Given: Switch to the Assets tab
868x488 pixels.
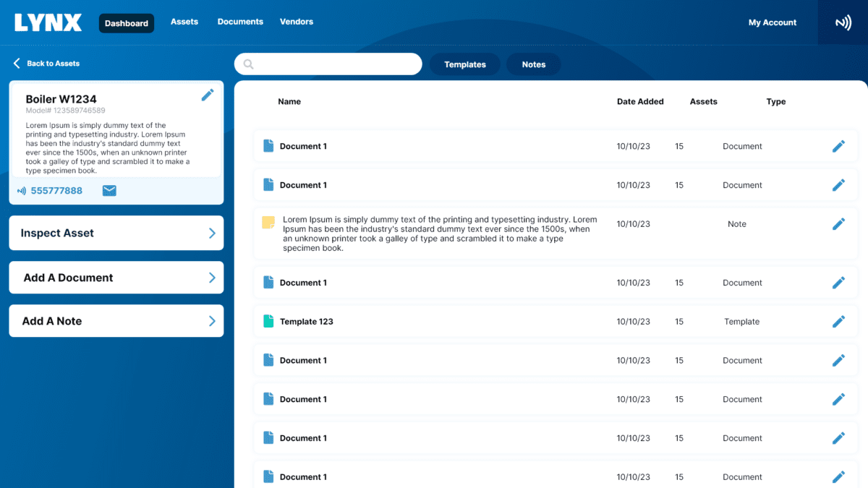Looking at the screenshot, I should point(184,22).
